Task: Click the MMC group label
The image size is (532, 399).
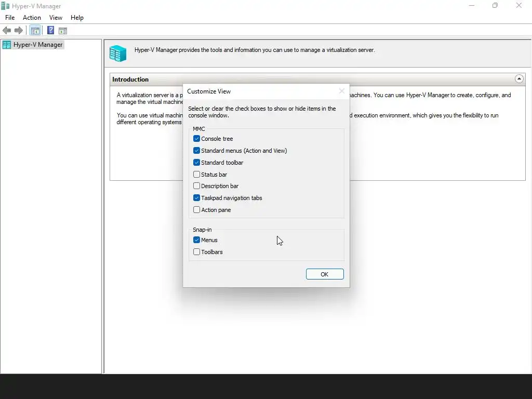Action: click(199, 129)
